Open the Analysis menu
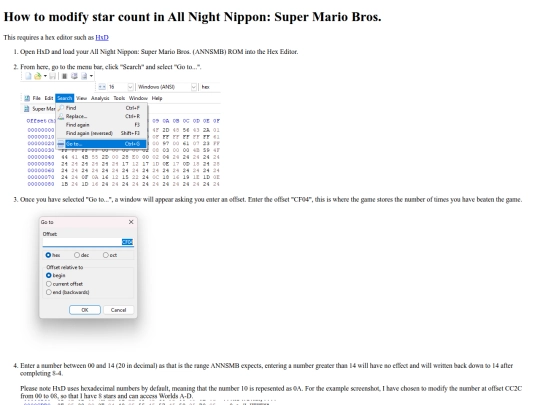540x405 pixels. click(100, 98)
